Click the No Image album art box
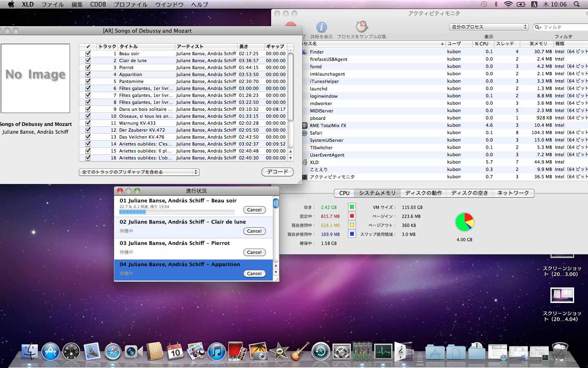 click(x=36, y=79)
